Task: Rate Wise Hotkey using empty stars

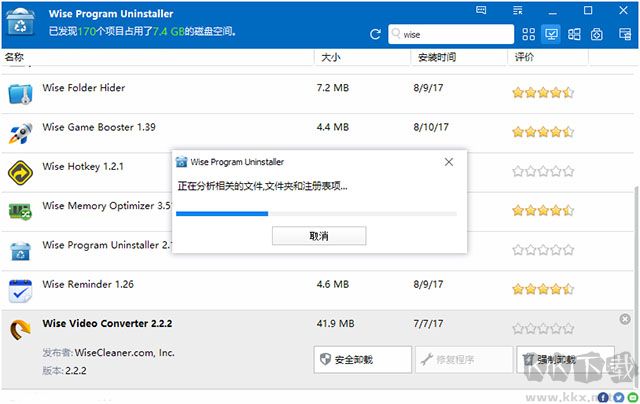Action: (x=543, y=171)
